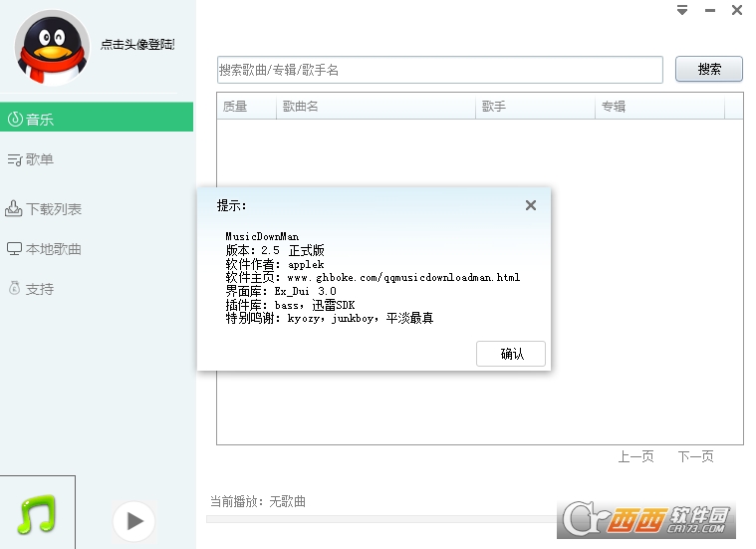Screen dimensions: 756x549
Task: Open the 歌单 playlist section
Action: click(x=30, y=159)
